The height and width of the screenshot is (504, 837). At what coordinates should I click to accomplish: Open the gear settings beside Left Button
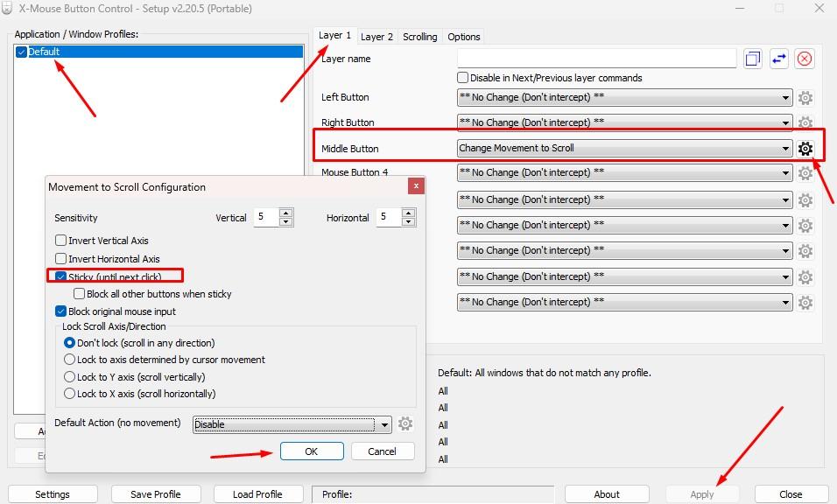805,97
